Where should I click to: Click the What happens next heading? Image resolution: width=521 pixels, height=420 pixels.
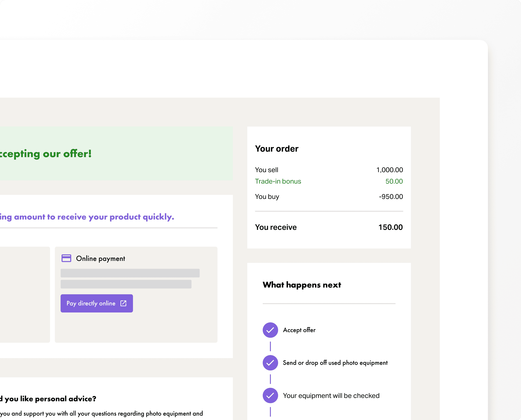[x=302, y=285]
